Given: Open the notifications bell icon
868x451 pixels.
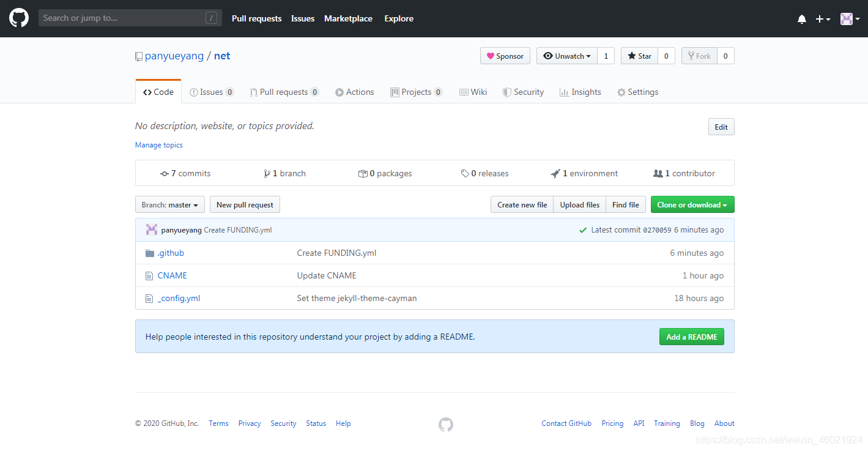Looking at the screenshot, I should [802, 19].
